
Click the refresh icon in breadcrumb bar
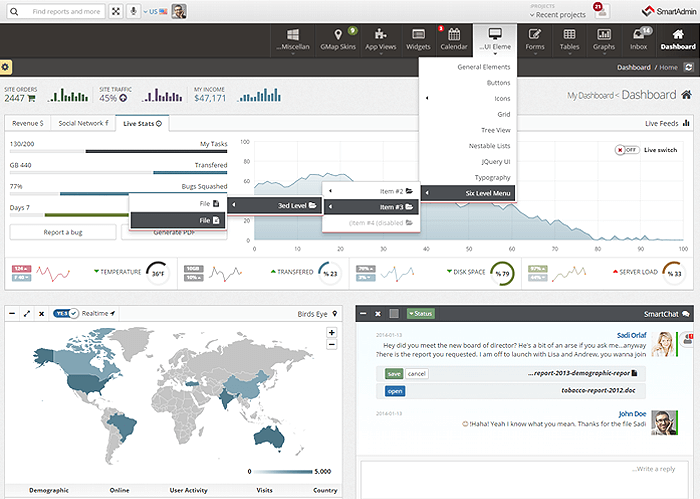[x=691, y=67]
